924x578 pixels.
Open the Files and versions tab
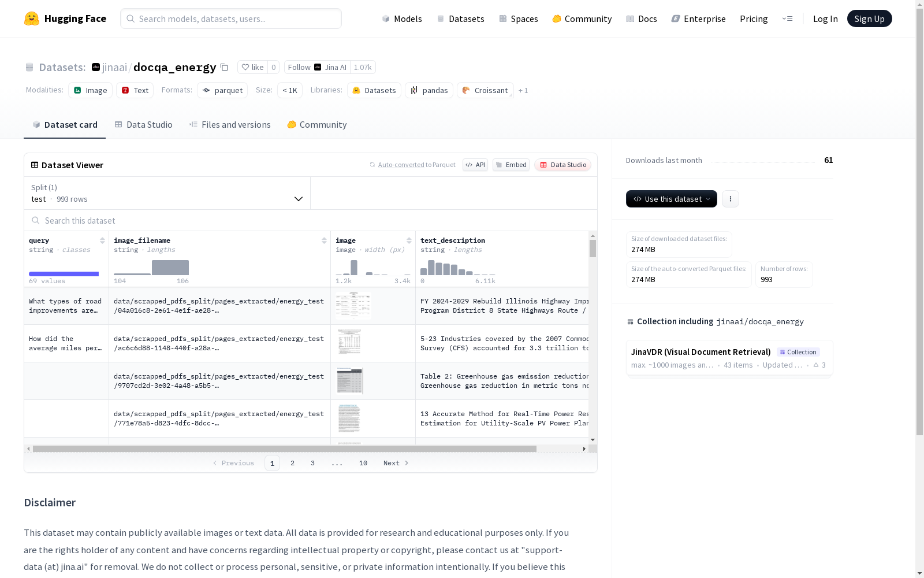point(230,125)
